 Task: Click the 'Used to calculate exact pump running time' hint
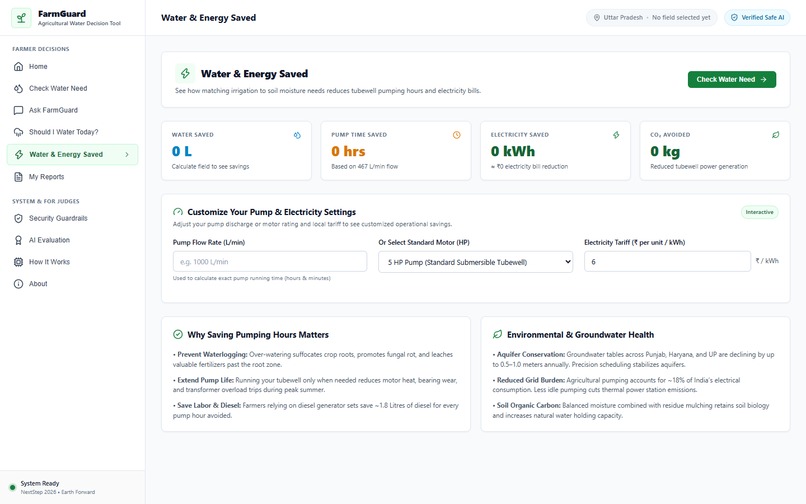[x=252, y=278]
